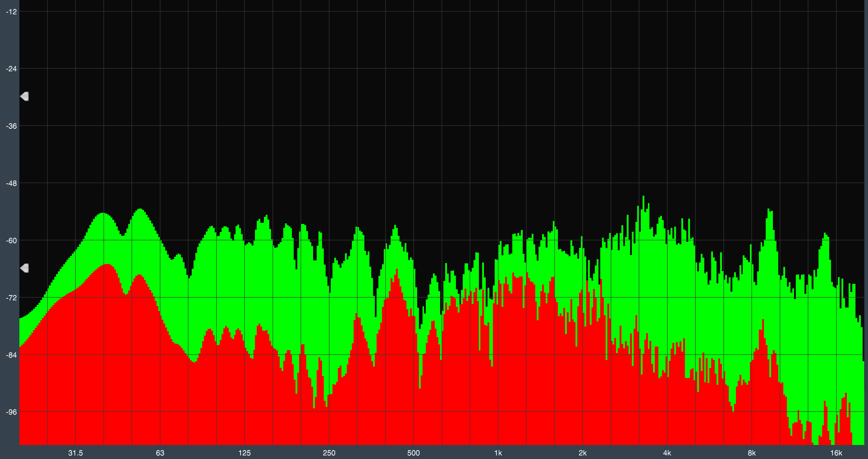Viewport: 868px width, 459px height.
Task: Click the lower threshold marker handle
Action: (x=24, y=268)
